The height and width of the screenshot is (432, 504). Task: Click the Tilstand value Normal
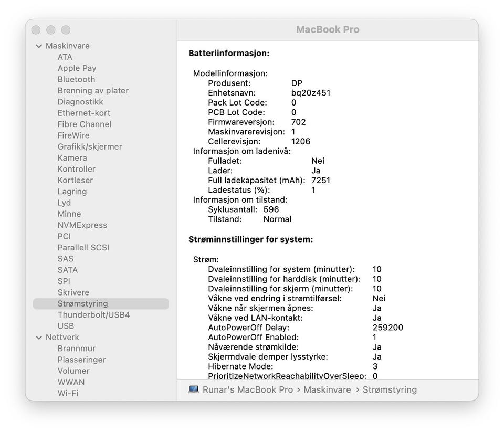pyautogui.click(x=277, y=219)
